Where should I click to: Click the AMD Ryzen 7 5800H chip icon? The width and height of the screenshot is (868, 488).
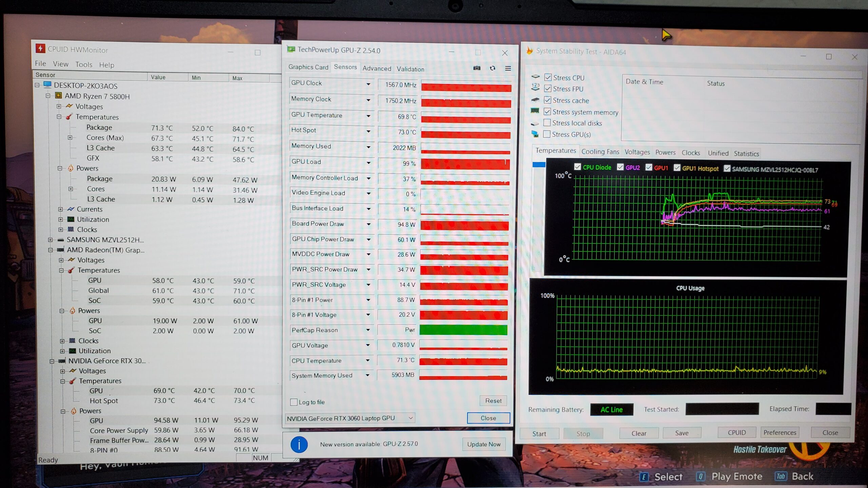coord(58,96)
